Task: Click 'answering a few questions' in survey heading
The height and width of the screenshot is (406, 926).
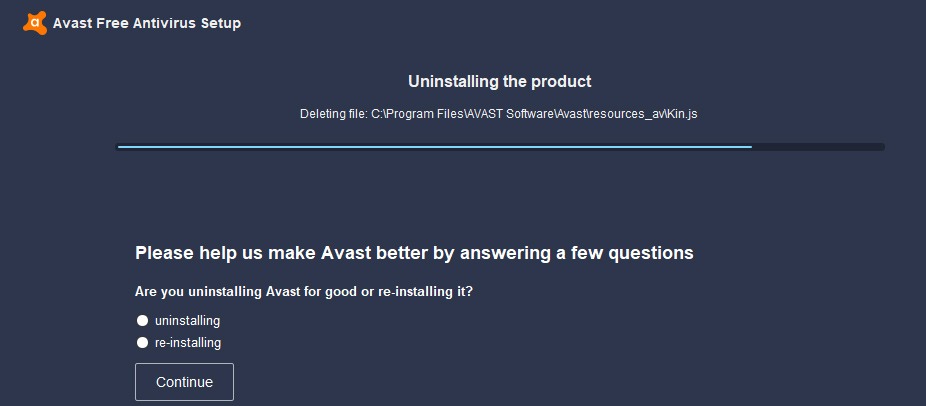Action: 576,253
